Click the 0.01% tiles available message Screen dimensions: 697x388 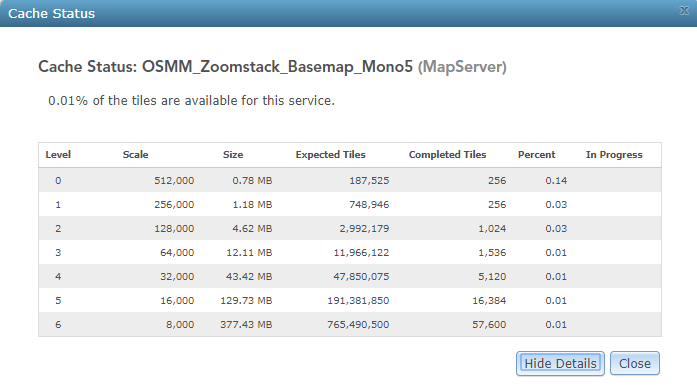point(191,100)
